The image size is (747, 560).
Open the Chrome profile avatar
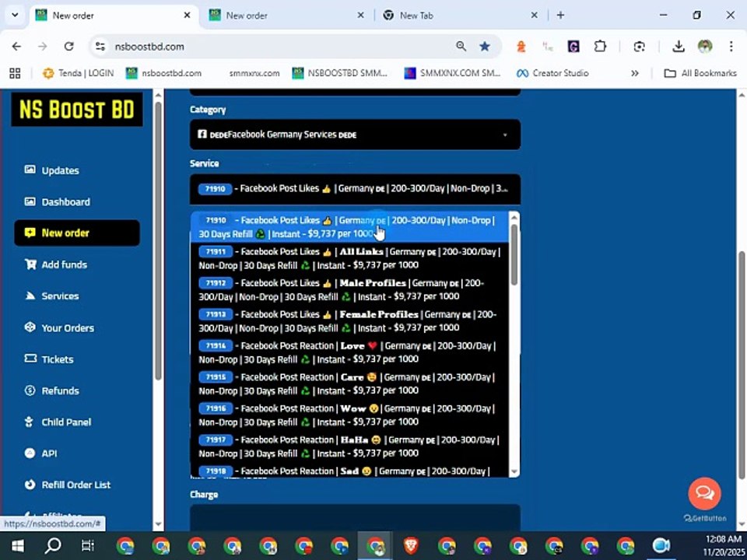click(x=705, y=46)
